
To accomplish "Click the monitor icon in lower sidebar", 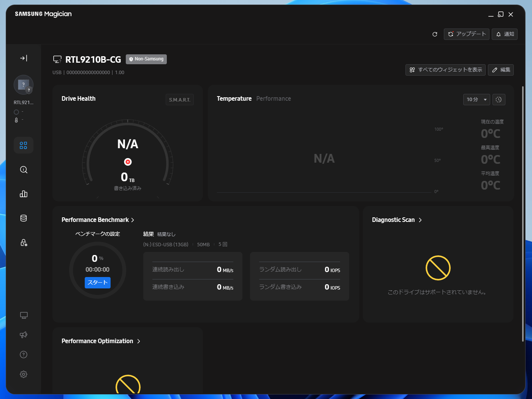I will [24, 315].
